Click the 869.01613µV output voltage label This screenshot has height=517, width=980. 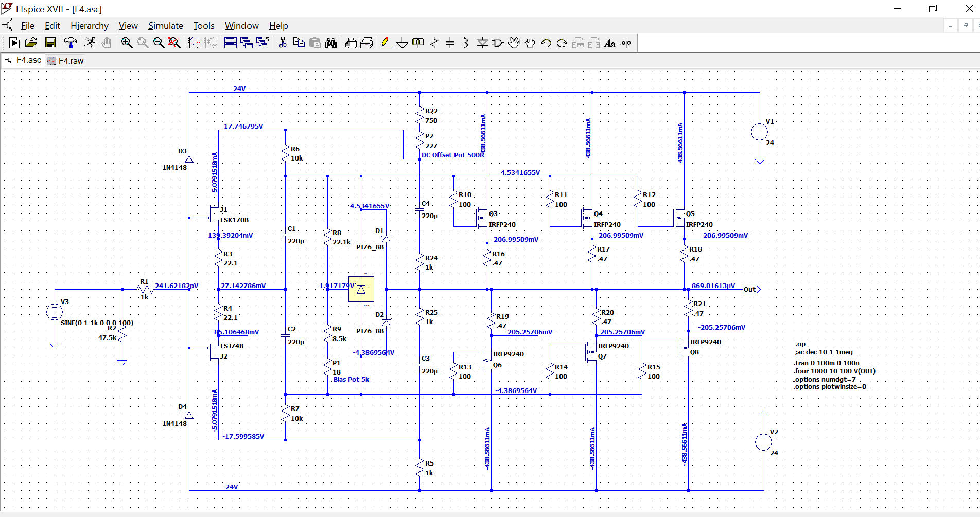coord(713,286)
